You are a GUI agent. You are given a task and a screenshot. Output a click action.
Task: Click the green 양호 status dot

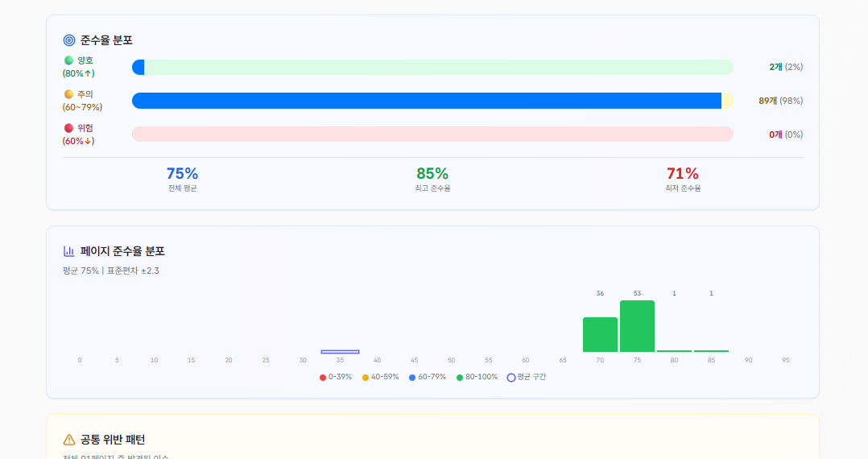click(68, 60)
